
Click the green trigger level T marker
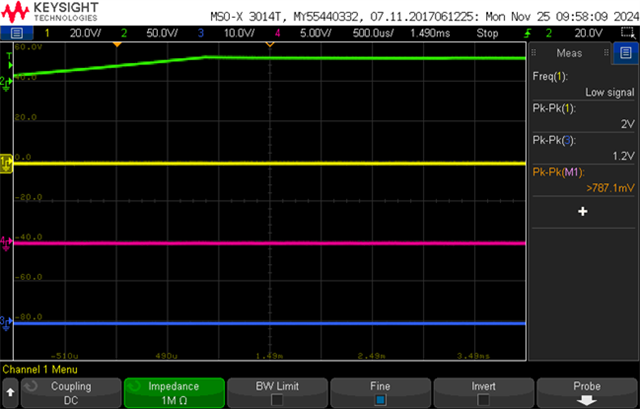pos(9,61)
